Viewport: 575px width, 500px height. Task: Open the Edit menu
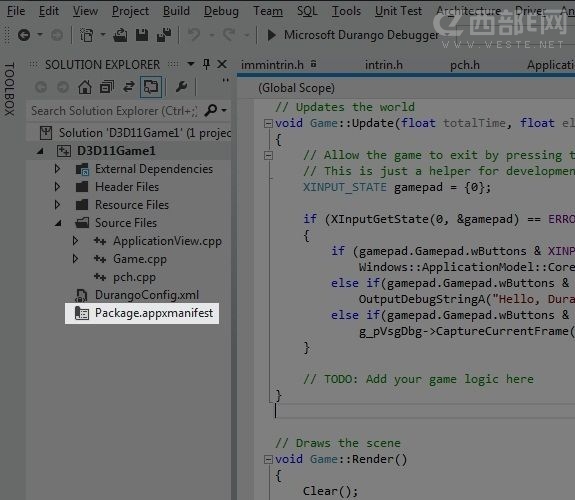point(49,11)
